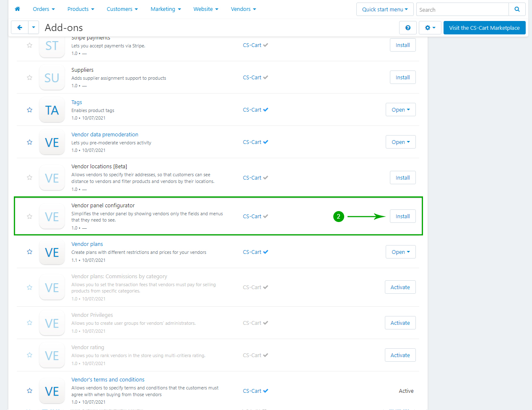Screen dimensions: 532x410
Task: Toggle favorite star for Vendor plans
Action: (30, 252)
